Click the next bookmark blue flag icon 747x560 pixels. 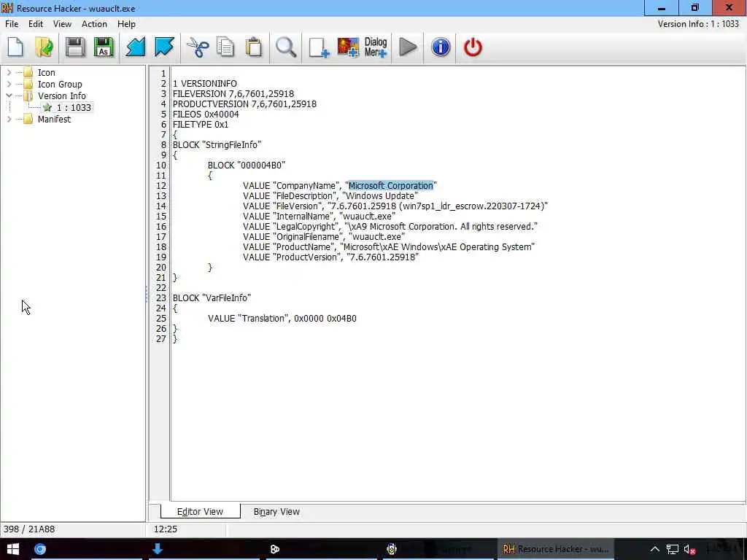click(164, 47)
